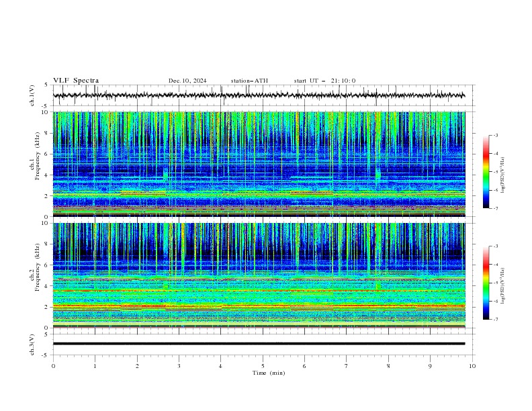Click the ch.1 voltage waveform trace
532x411 pixels.
click(x=259, y=95)
